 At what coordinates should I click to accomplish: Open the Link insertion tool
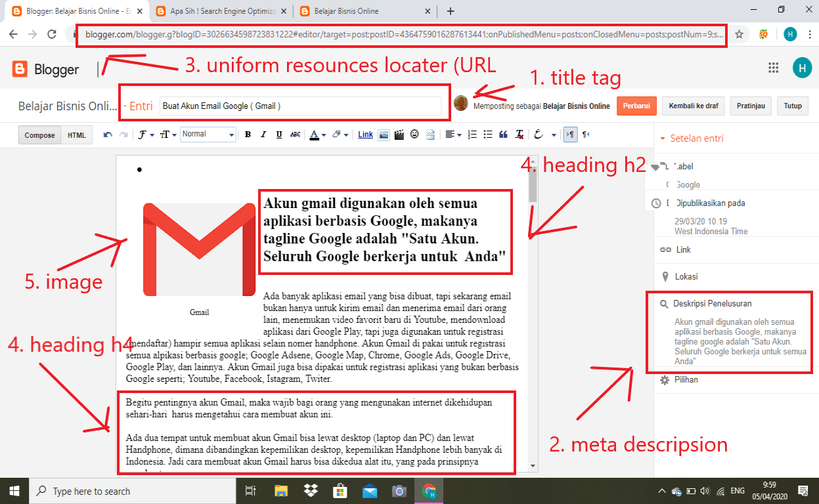(x=365, y=134)
